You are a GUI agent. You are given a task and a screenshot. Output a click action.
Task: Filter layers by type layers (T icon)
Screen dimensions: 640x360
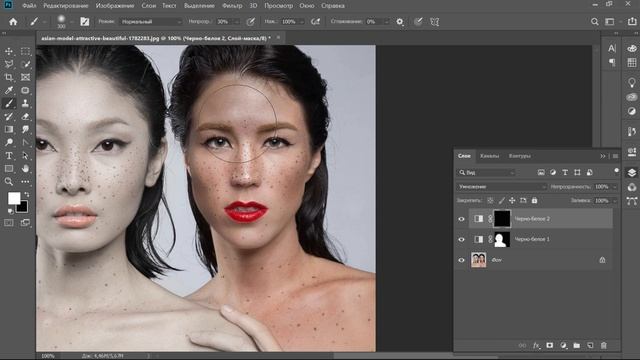pos(565,173)
